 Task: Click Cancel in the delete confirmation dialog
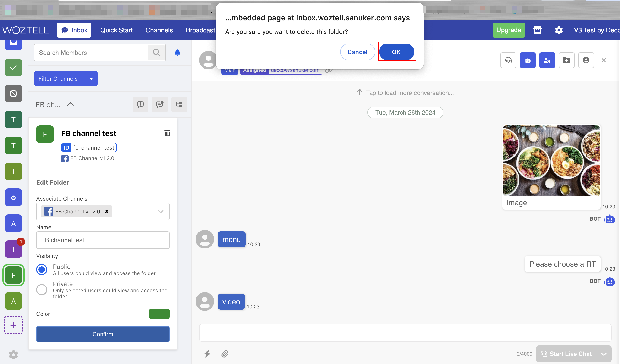[x=357, y=52]
